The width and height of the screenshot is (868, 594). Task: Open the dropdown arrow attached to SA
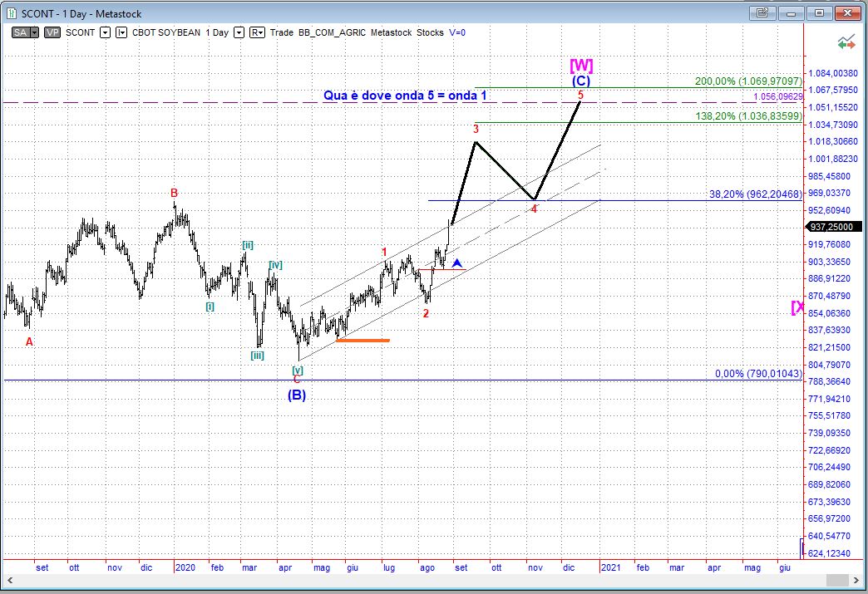pyautogui.click(x=34, y=32)
